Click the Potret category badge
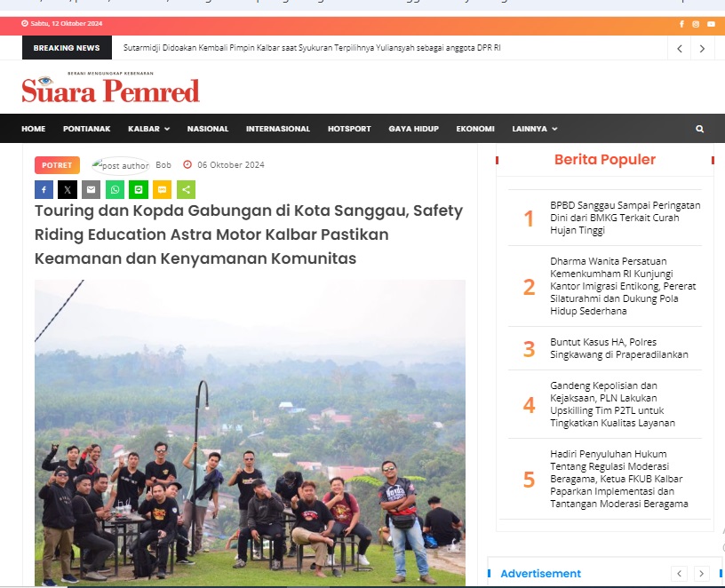 pos(57,165)
